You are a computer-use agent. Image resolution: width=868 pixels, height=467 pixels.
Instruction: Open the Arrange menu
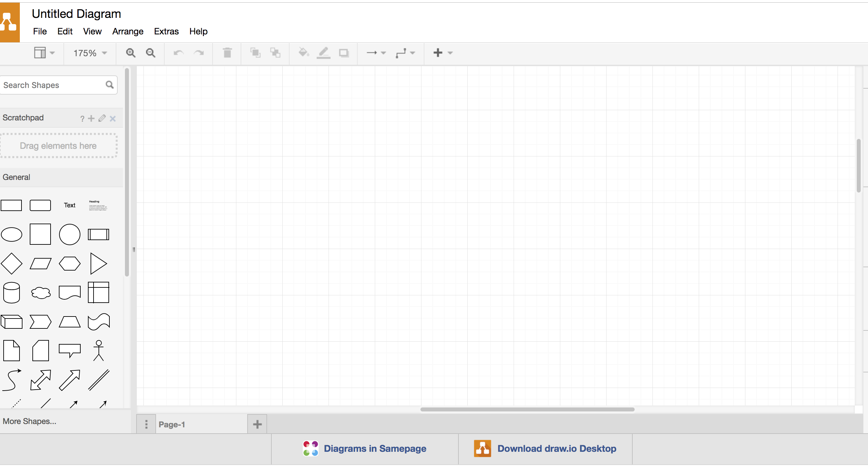pos(128,31)
